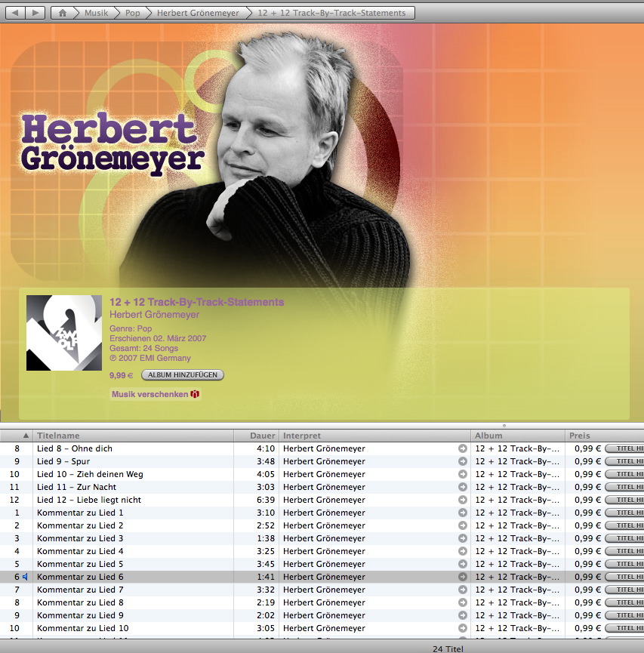Image resolution: width=644 pixels, height=653 pixels.
Task: Click the pane resize handle above the track list
Action: point(504,426)
